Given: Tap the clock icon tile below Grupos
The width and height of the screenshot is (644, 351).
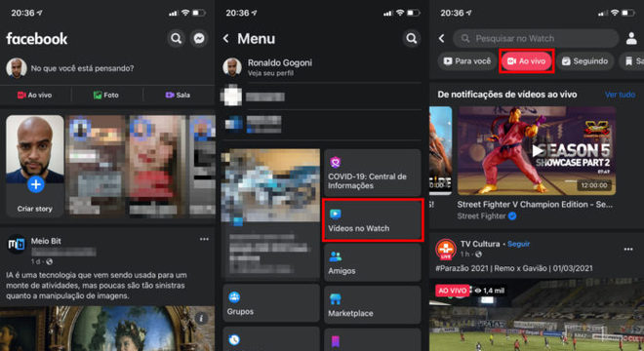Looking at the screenshot, I should point(271,339).
